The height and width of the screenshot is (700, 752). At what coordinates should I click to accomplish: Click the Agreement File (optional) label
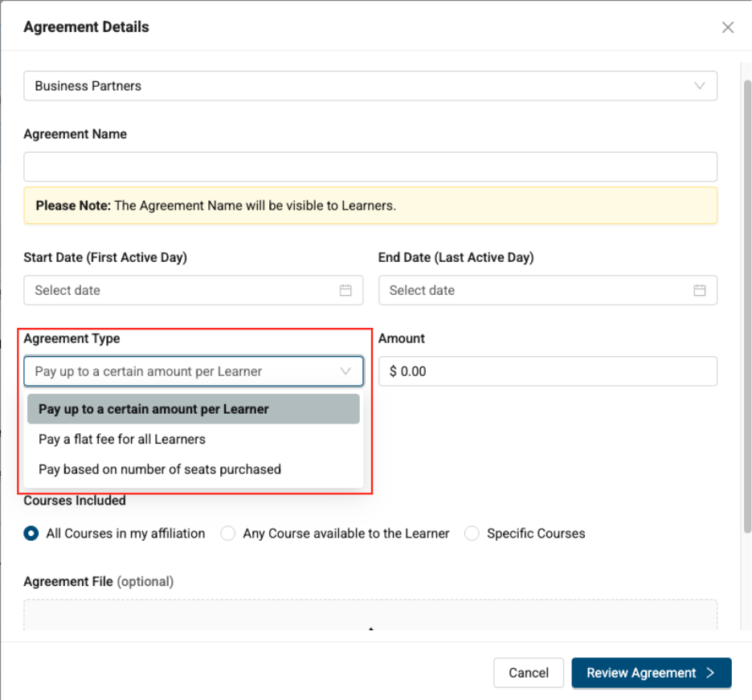point(99,582)
